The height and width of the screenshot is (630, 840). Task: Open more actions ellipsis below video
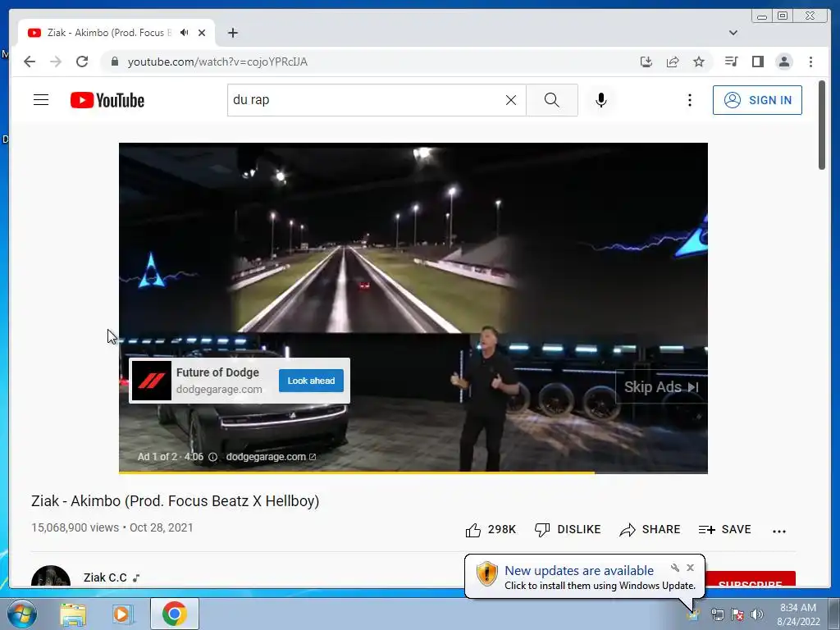tap(779, 531)
